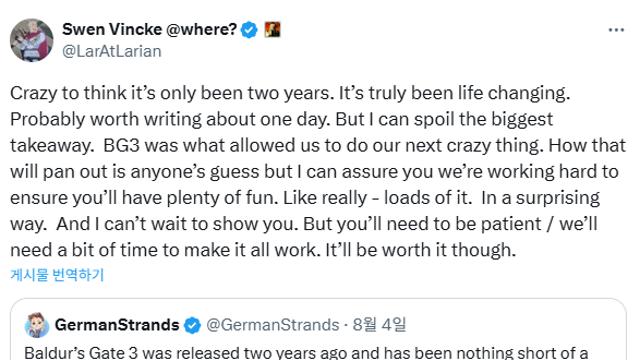Screen dimensions: 640x360
Task: Click the @GermanStrands handle
Action: tap(273, 325)
